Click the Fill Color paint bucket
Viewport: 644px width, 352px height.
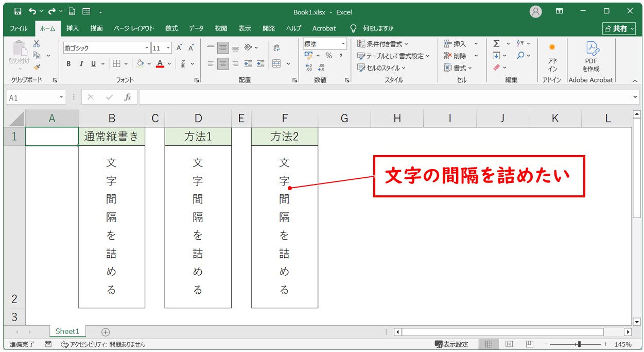(140, 64)
